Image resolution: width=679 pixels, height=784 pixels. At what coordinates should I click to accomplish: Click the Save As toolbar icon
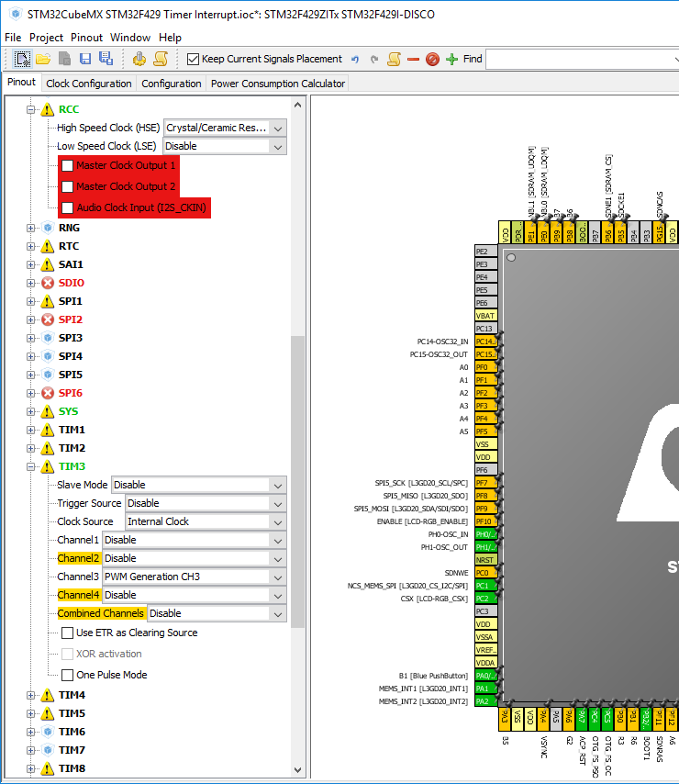(x=106, y=59)
